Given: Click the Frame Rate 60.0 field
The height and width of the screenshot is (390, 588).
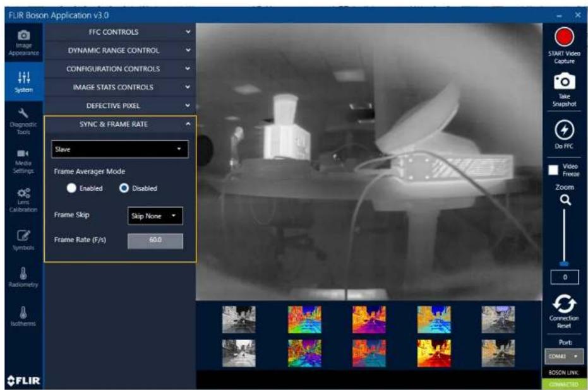Looking at the screenshot, I should tap(155, 240).
